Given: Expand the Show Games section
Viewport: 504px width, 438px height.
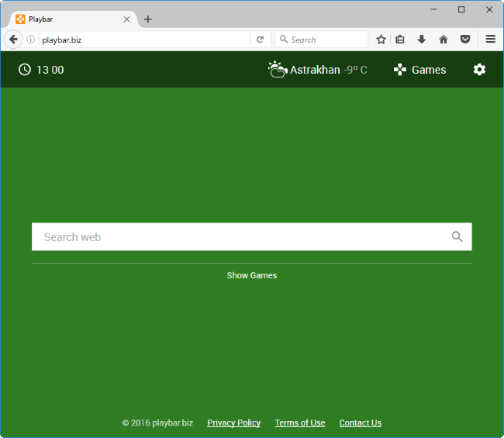Looking at the screenshot, I should (x=251, y=275).
